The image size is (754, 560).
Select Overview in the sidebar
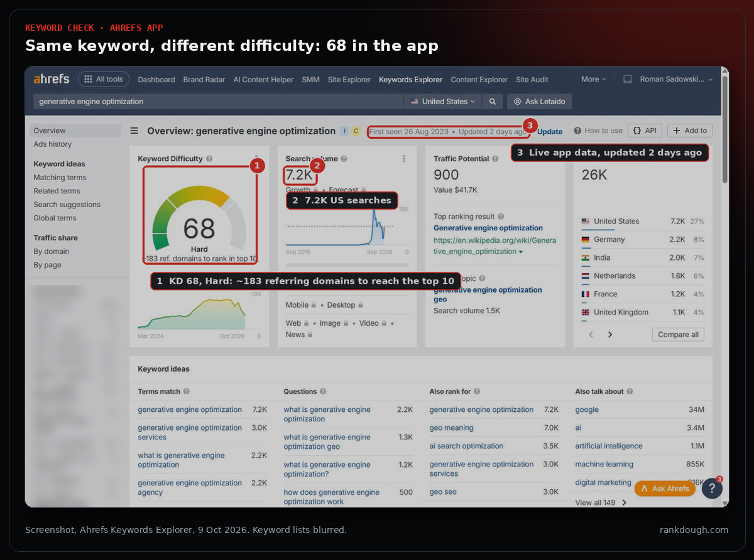75,131
